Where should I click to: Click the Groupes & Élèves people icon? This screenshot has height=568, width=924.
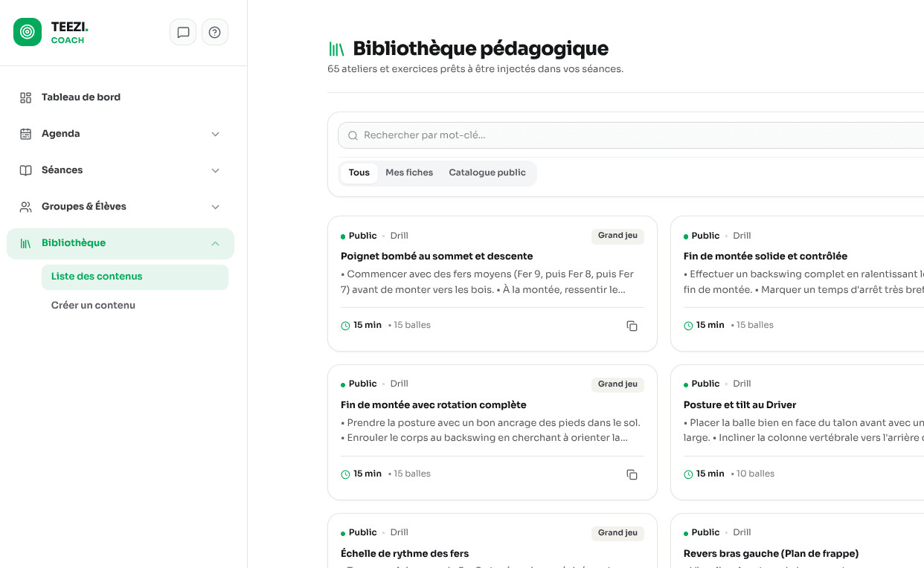pyautogui.click(x=26, y=207)
